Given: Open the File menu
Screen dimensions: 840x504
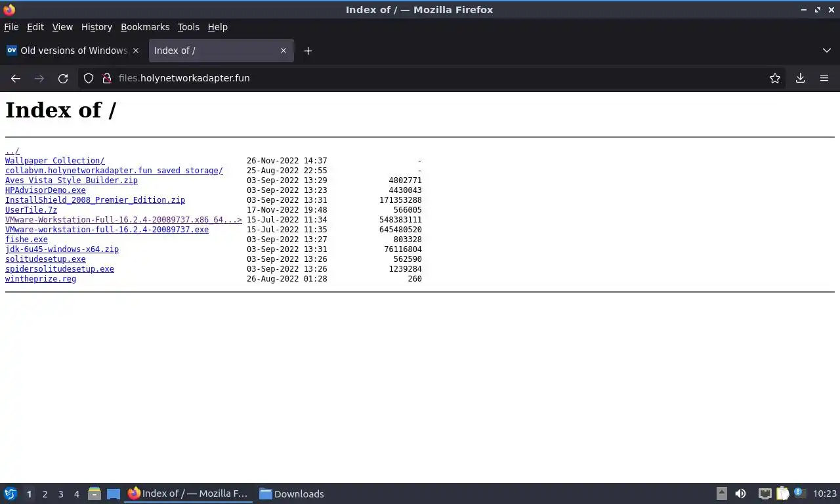Looking at the screenshot, I should point(11,27).
